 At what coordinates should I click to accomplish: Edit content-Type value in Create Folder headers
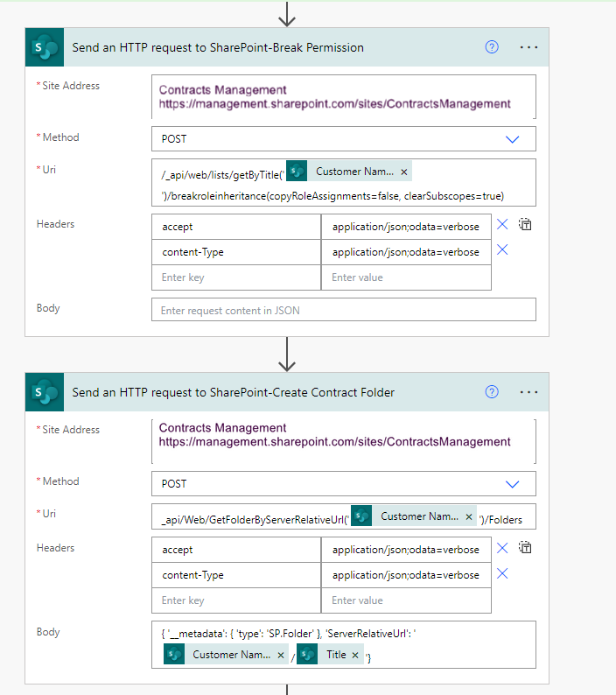(x=406, y=575)
